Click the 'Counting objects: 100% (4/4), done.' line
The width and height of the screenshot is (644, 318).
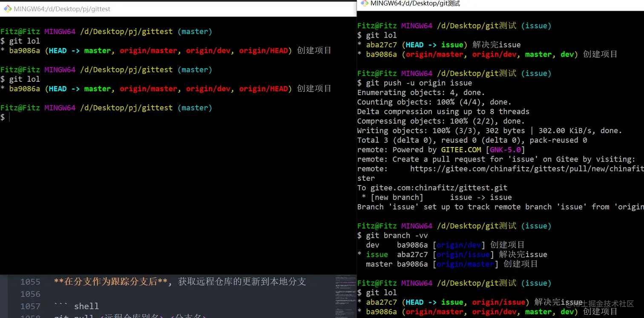pyautogui.click(x=434, y=102)
